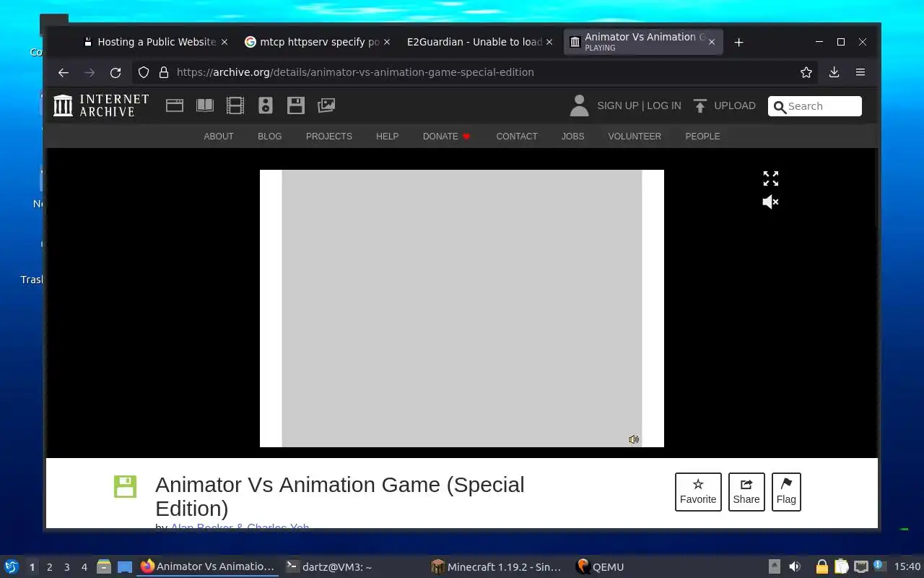
Task: Open the JOBS menu link
Action: coord(573,137)
